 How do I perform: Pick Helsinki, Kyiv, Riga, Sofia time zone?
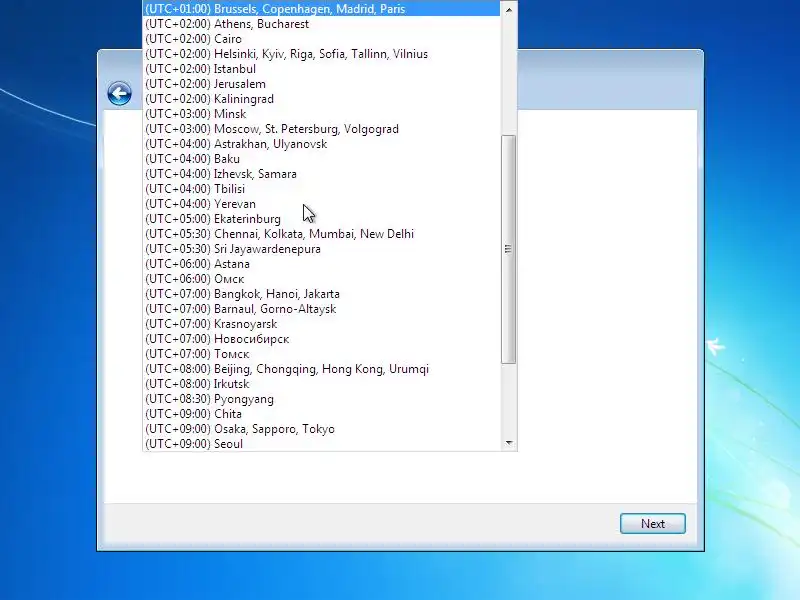(321, 54)
